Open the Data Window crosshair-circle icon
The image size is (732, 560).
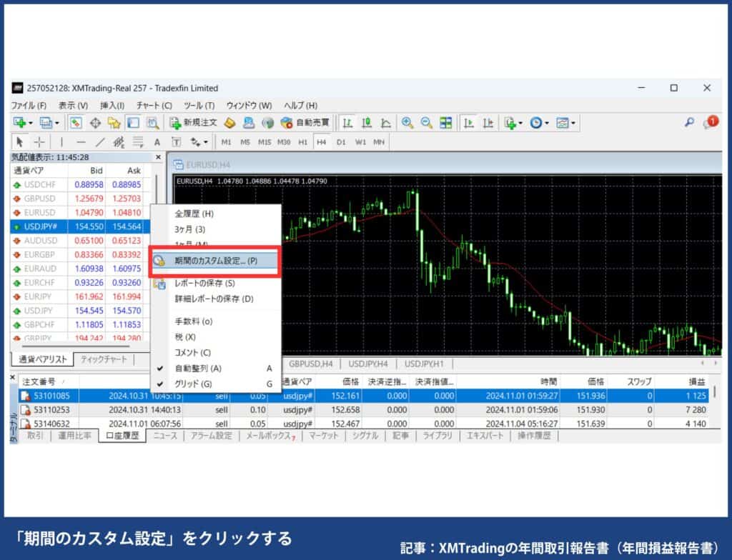[95, 123]
